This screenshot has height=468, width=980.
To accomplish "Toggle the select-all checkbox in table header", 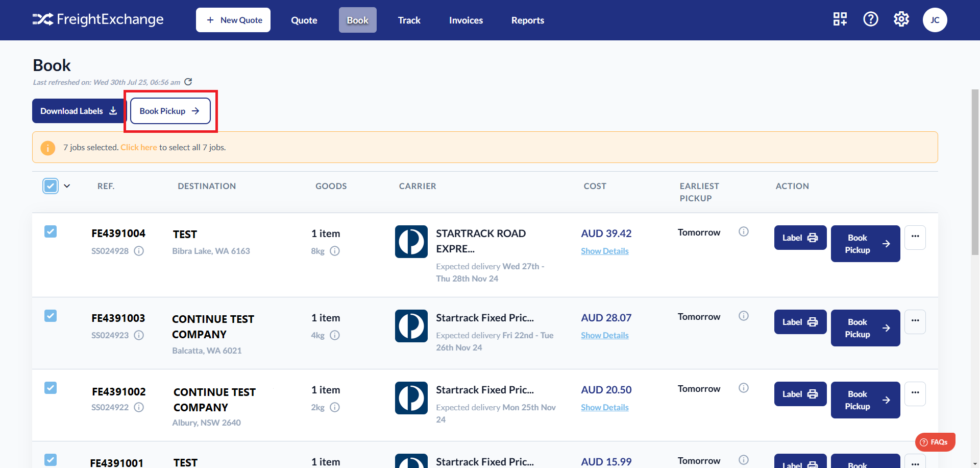I will tap(51, 186).
